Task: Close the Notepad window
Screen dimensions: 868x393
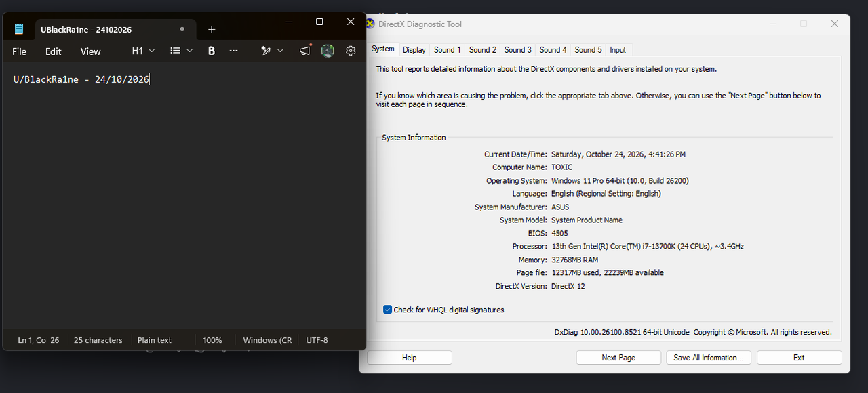Action: point(351,22)
